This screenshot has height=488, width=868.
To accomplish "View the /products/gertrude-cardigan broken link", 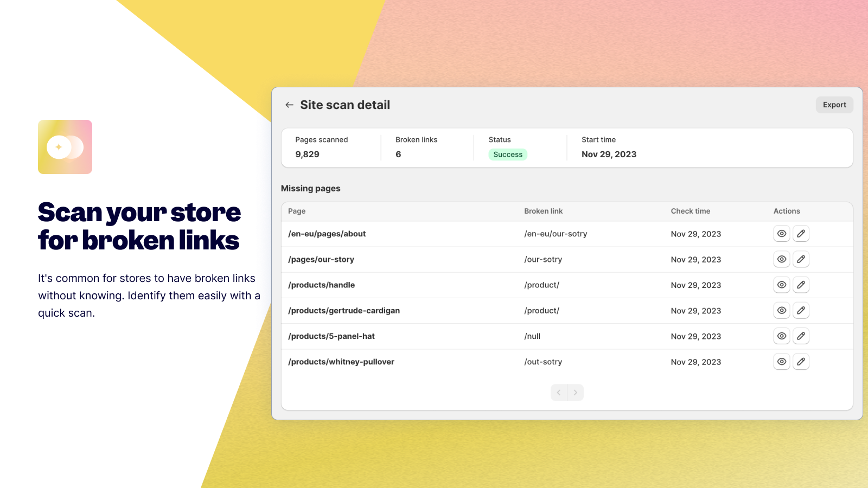I will [781, 310].
